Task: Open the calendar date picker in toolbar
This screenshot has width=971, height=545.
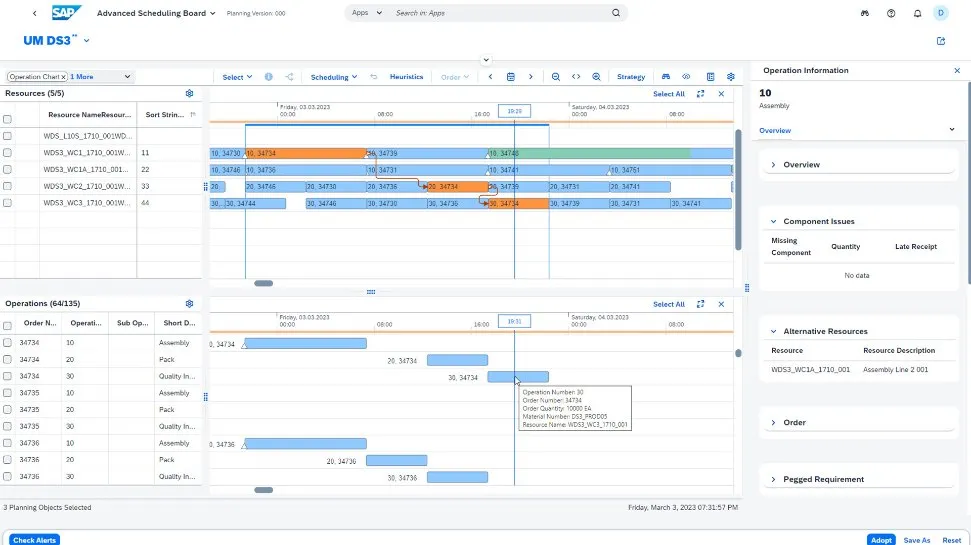Action: click(510, 77)
